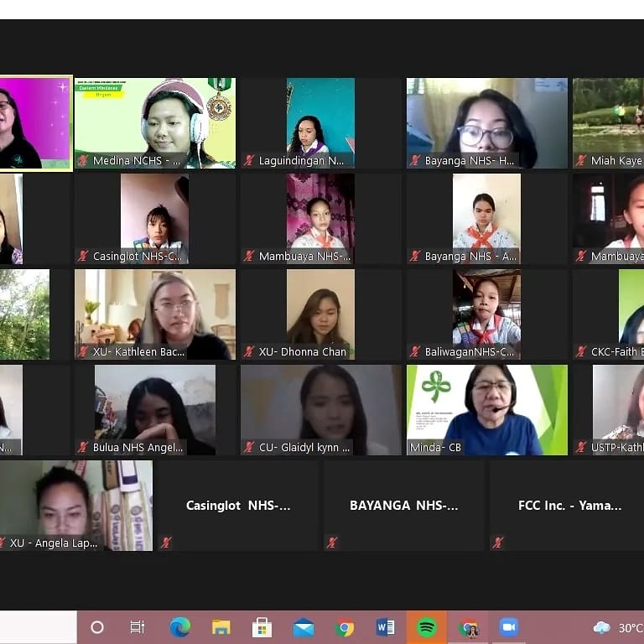Click muted mic icon on Casinglot NHS-C tile
Screen dimensions: 644x644
[83, 257]
